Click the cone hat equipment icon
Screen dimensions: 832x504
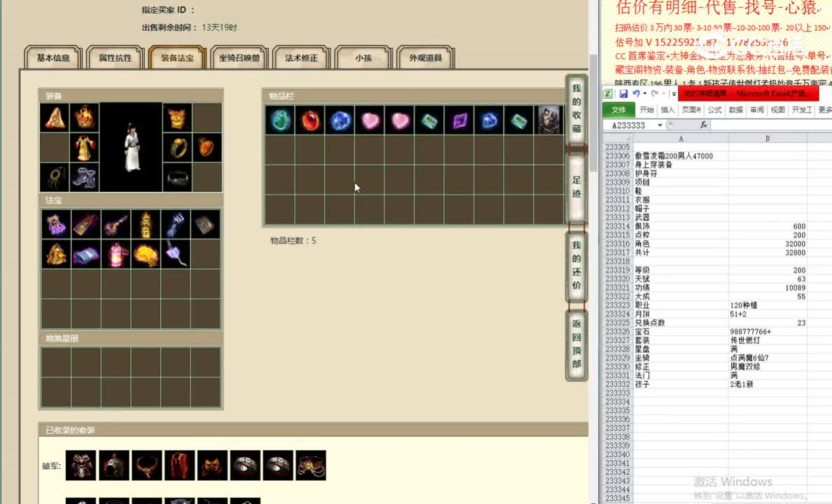click(55, 117)
